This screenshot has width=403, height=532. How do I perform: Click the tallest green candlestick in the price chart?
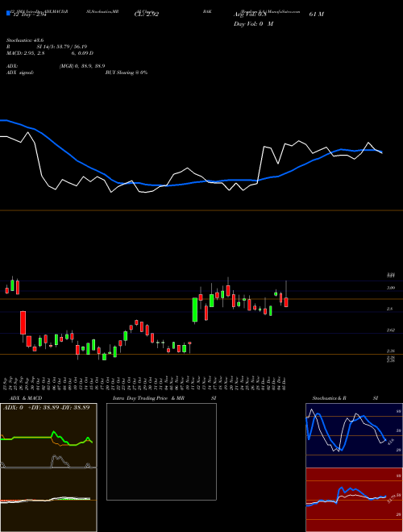coord(195,310)
